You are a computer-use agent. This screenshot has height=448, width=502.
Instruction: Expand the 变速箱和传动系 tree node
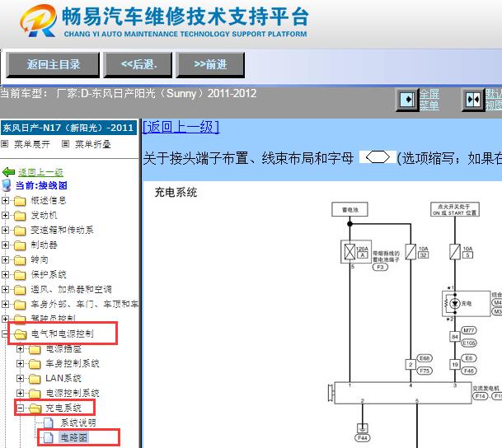pos(5,230)
